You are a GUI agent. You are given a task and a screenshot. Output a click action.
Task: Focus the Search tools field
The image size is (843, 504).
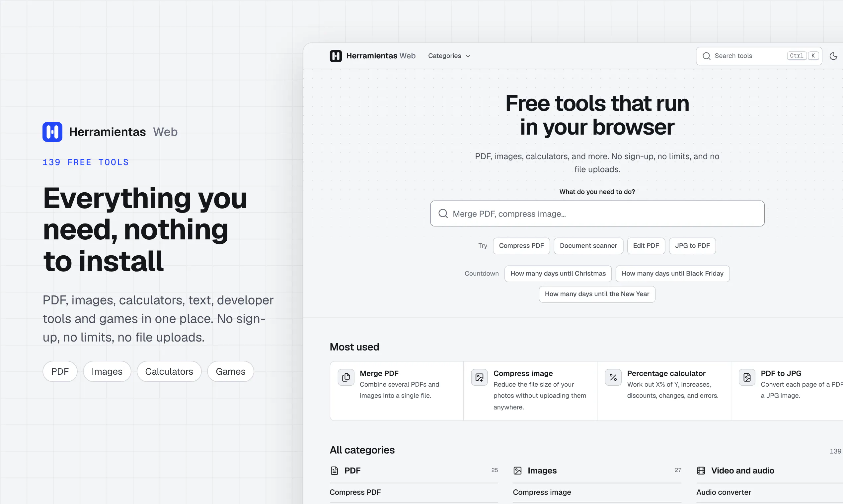coord(759,56)
